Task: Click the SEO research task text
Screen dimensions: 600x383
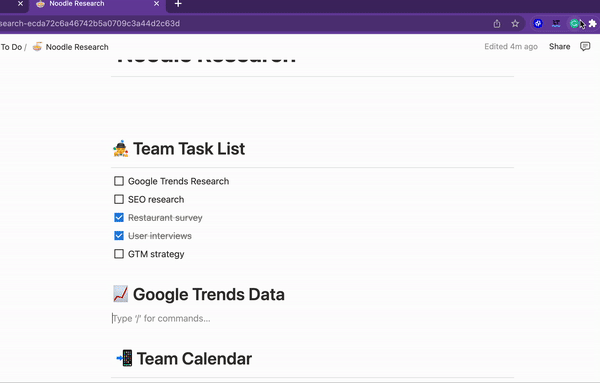Action: tap(156, 199)
